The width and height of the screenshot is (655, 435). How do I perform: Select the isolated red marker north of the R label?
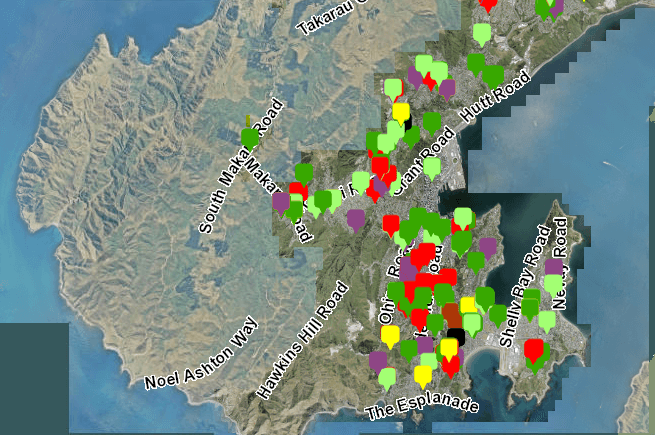391,226
